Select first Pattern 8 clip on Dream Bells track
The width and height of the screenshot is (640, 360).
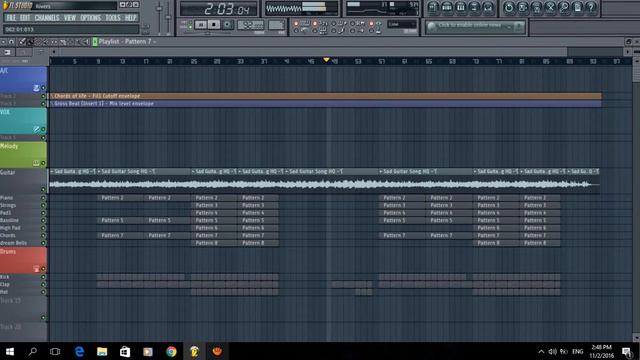pos(214,243)
